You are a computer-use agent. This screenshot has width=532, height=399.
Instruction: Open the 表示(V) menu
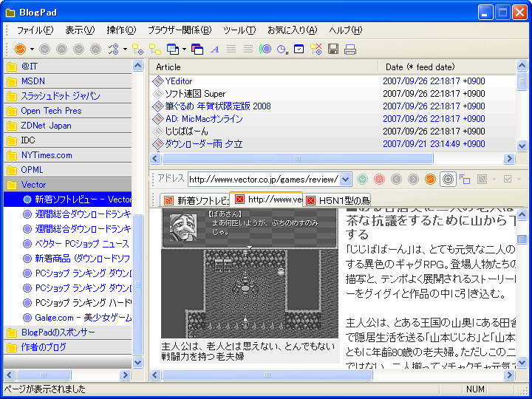[x=80, y=30]
